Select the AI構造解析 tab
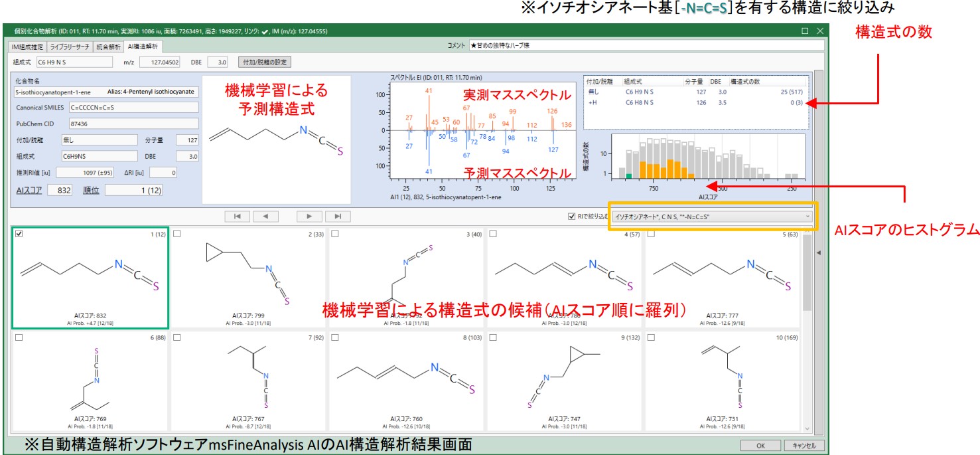The width and height of the screenshot is (980, 455). (143, 46)
